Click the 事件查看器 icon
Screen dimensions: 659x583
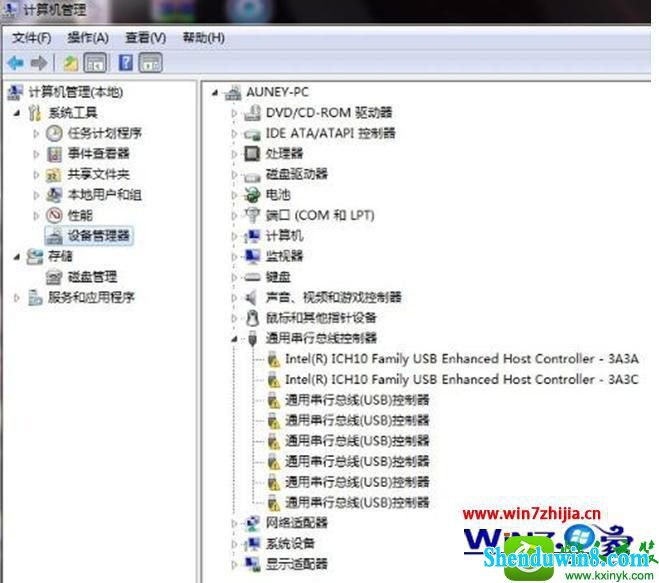[x=54, y=154]
